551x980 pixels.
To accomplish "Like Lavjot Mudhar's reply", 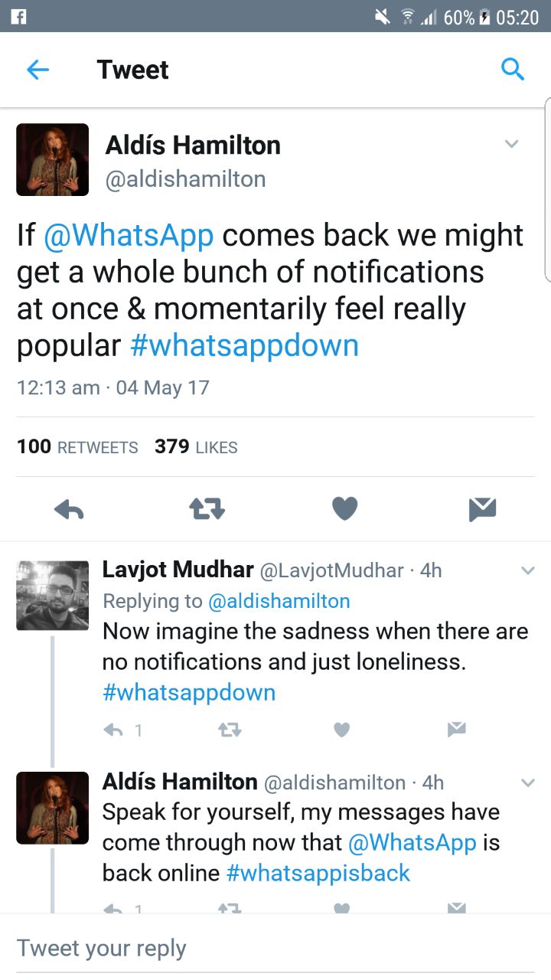I will point(342,730).
